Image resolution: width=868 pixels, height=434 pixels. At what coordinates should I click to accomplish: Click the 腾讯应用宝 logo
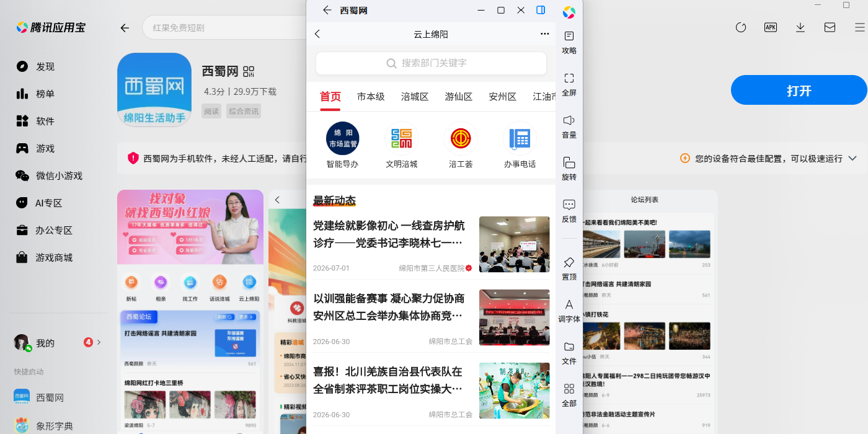[51, 27]
